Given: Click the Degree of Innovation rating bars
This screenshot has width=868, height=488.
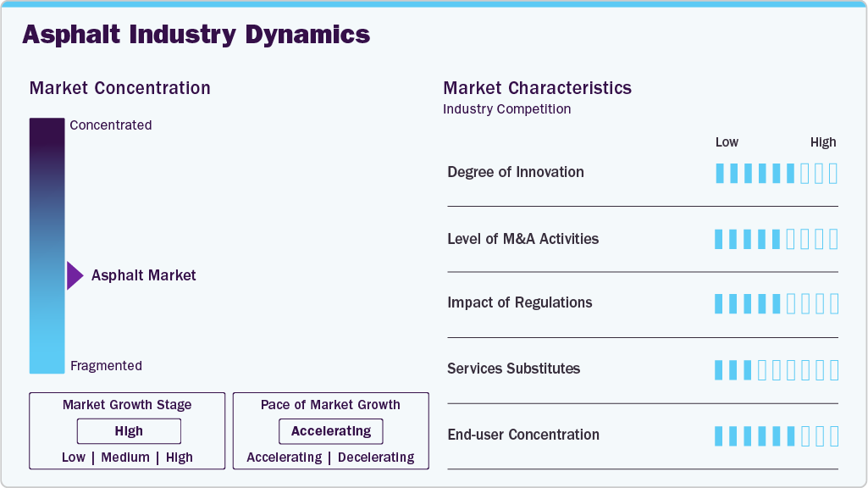Looking at the screenshot, I should point(776,173).
